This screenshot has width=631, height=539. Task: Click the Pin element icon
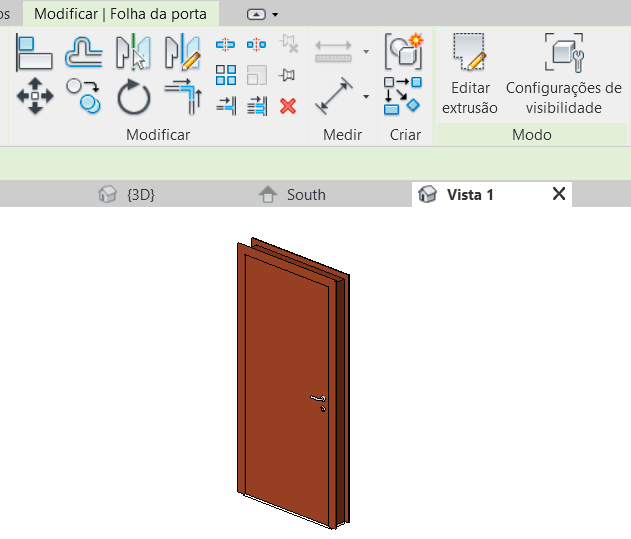288,75
